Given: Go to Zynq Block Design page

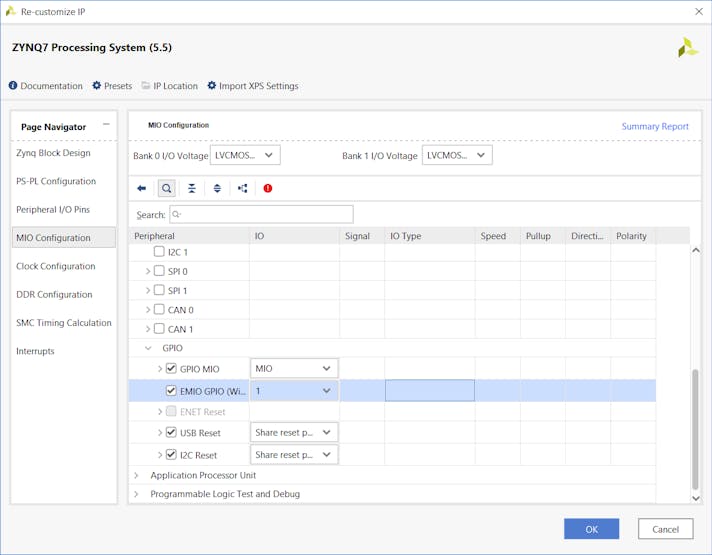Looking at the screenshot, I should pos(53,153).
